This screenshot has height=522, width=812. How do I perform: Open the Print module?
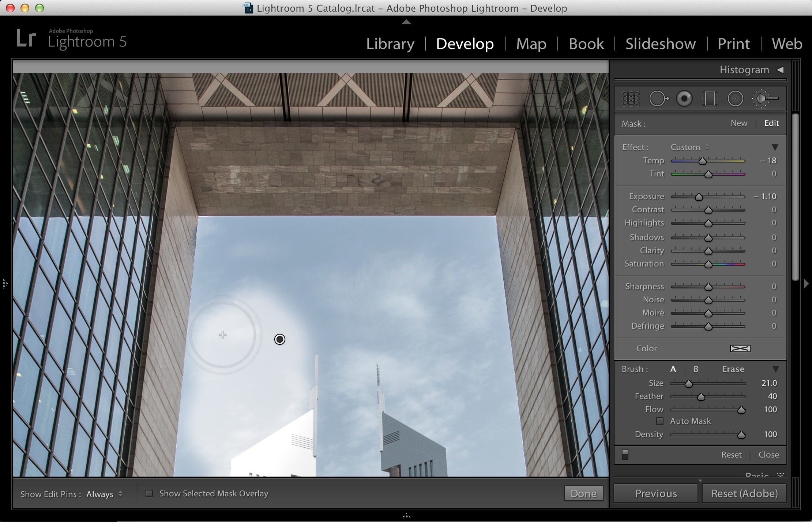point(734,44)
